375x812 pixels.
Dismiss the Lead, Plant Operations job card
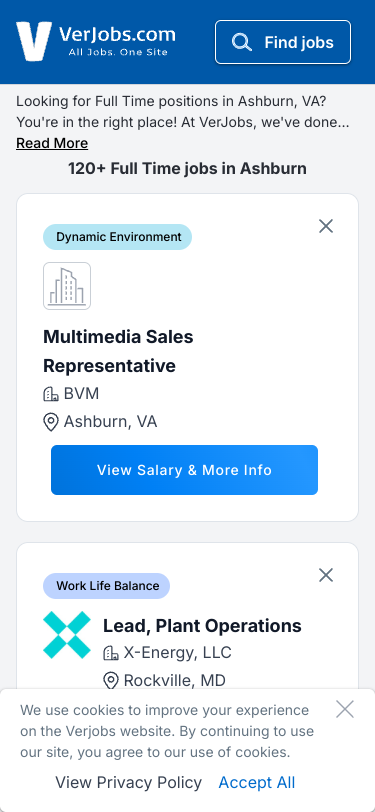[x=326, y=575]
